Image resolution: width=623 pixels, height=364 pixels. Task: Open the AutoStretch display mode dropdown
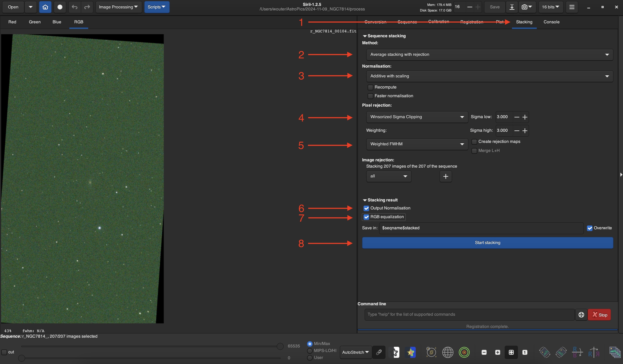click(x=355, y=352)
